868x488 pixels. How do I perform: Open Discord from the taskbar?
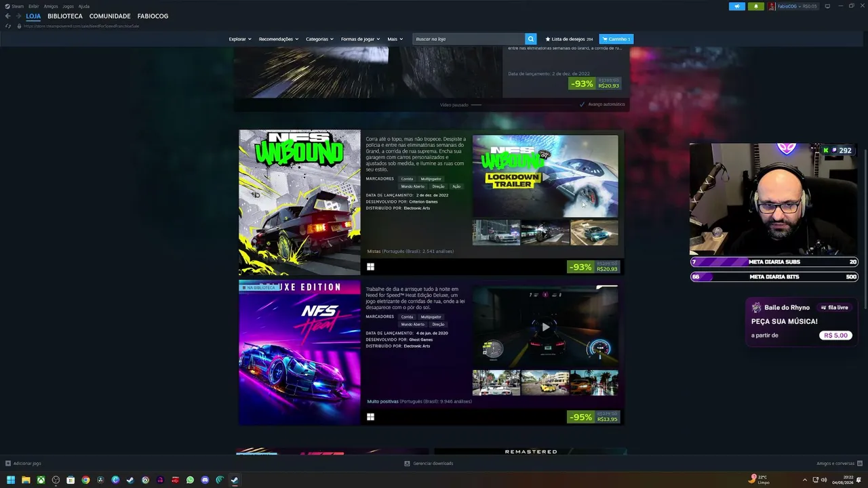point(205,480)
